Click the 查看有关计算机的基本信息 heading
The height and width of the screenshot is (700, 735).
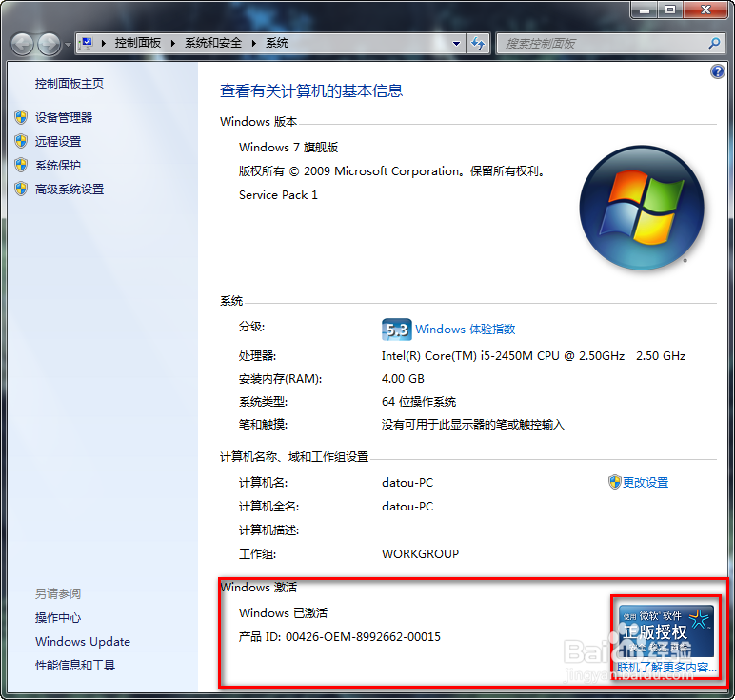tap(311, 91)
